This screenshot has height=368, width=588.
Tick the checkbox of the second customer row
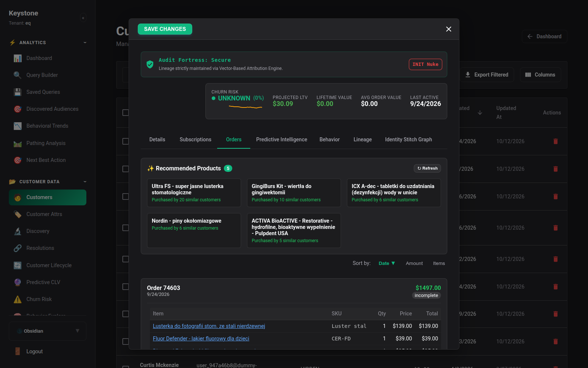(x=125, y=169)
